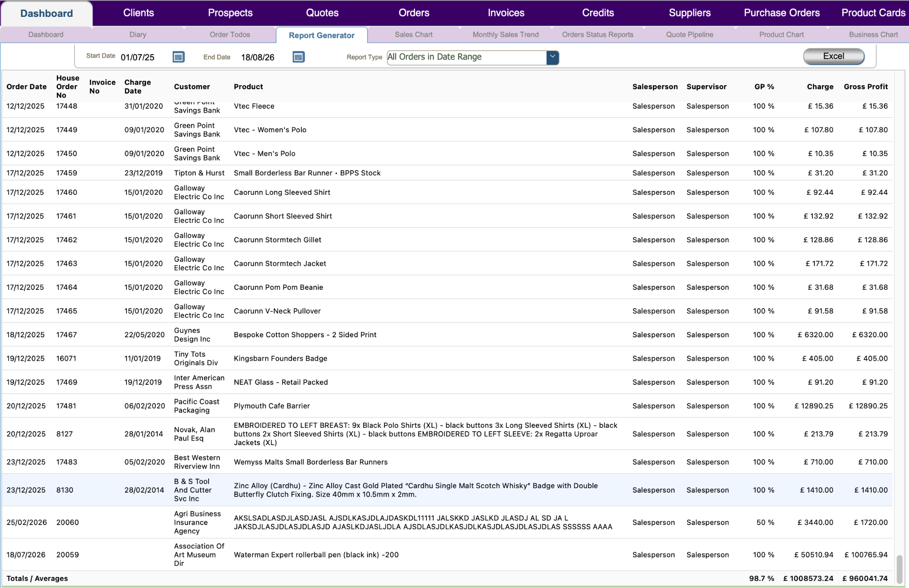Expand the Report Type dropdown arrow
909x588 pixels.
pos(552,57)
